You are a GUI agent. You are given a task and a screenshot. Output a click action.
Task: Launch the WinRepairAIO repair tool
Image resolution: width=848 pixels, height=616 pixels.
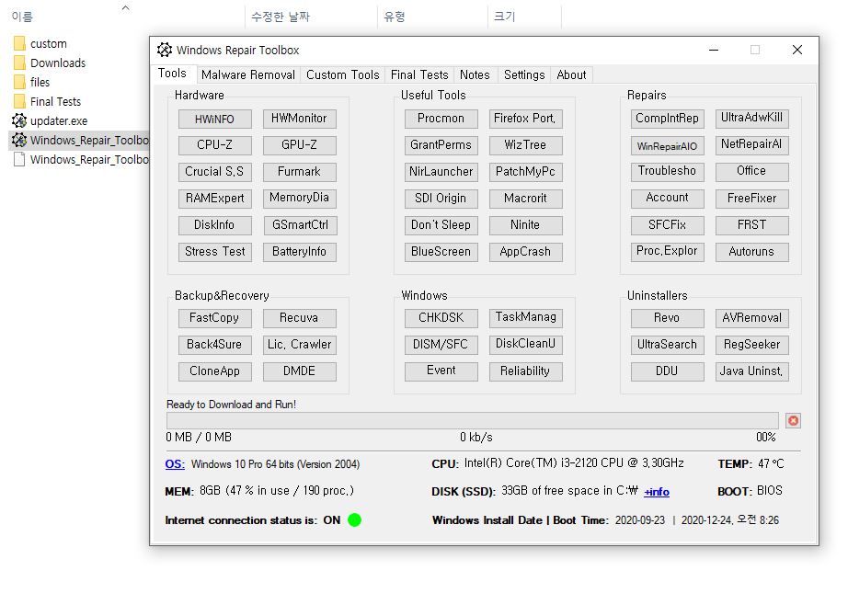(668, 145)
